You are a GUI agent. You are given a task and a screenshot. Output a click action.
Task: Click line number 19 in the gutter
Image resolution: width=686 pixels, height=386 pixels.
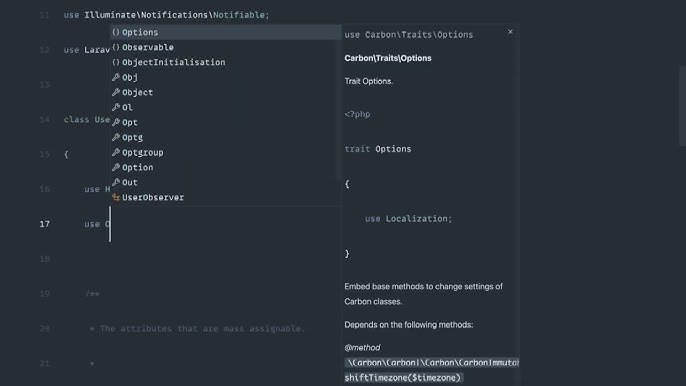point(45,294)
